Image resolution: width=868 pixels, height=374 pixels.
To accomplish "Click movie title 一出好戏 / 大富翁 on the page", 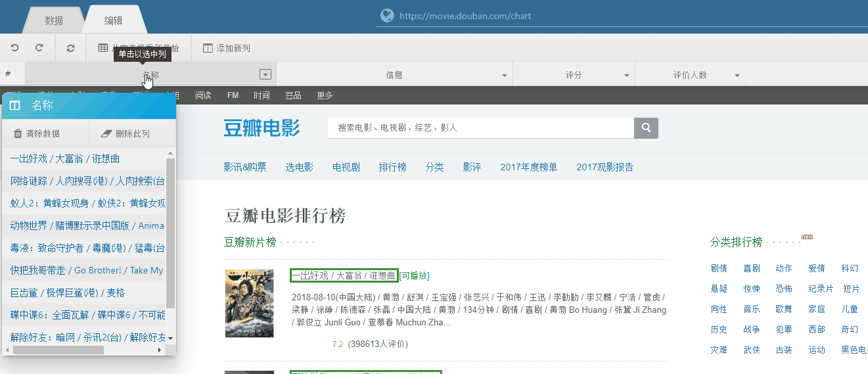I will click(344, 275).
